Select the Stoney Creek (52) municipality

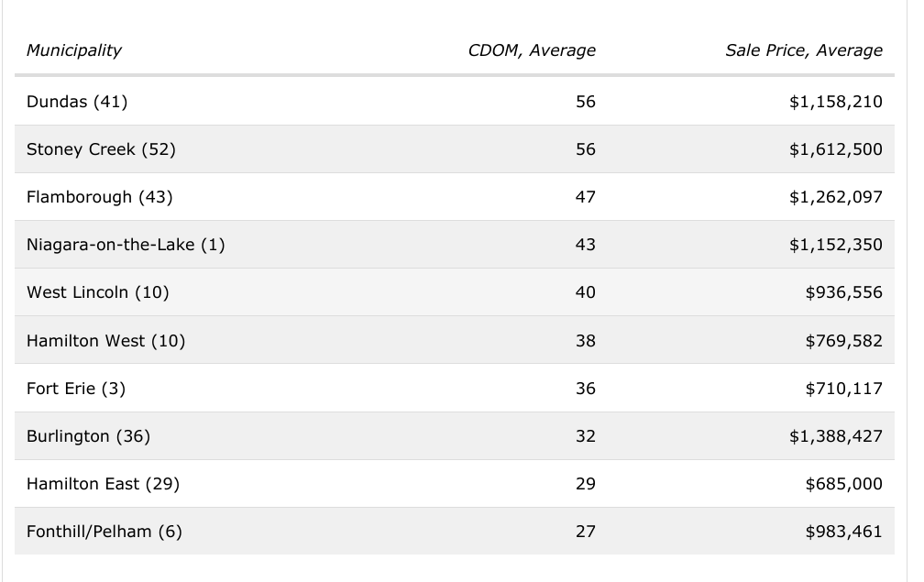pyautogui.click(x=101, y=149)
